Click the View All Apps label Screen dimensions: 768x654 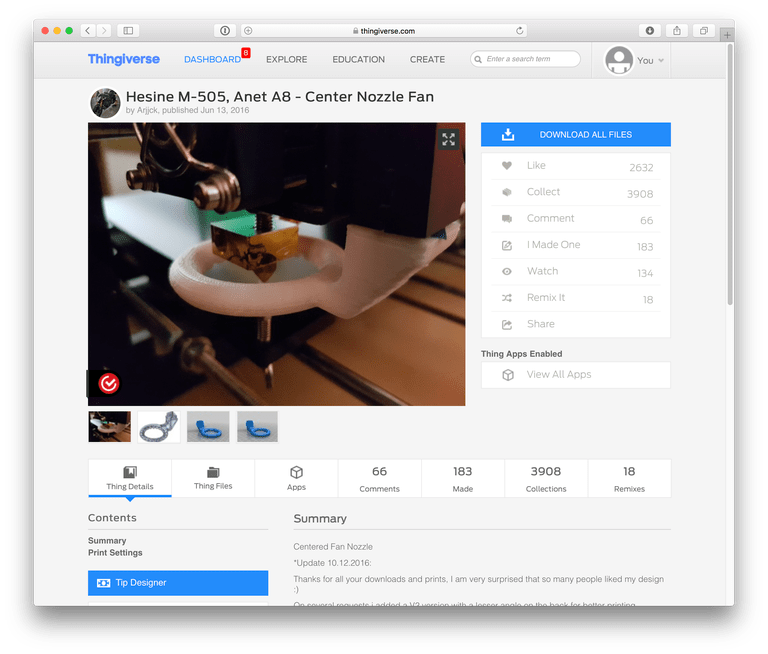tap(559, 374)
